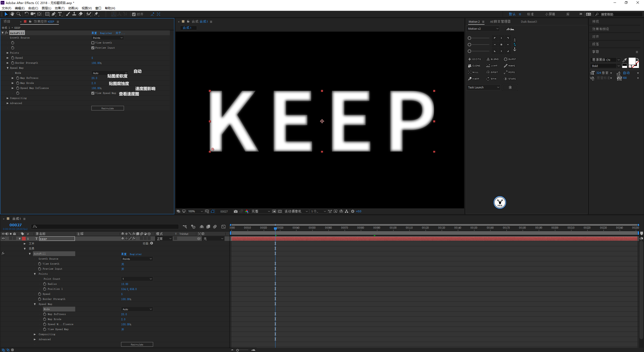This screenshot has width=644, height=352.
Task: Switch to the AE脚本管理器 tab
Action: pyautogui.click(x=500, y=22)
